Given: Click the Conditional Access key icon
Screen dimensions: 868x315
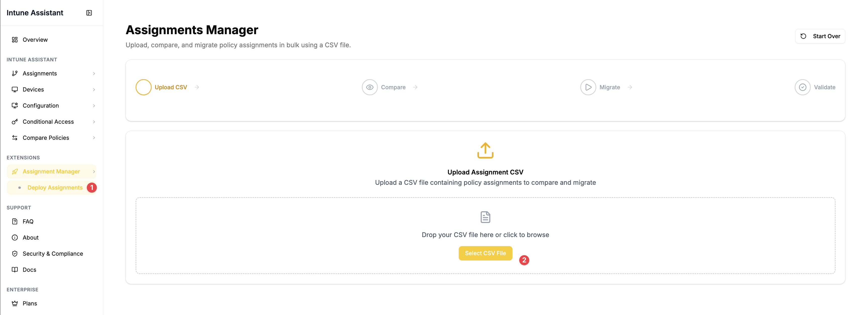Looking at the screenshot, I should [15, 121].
